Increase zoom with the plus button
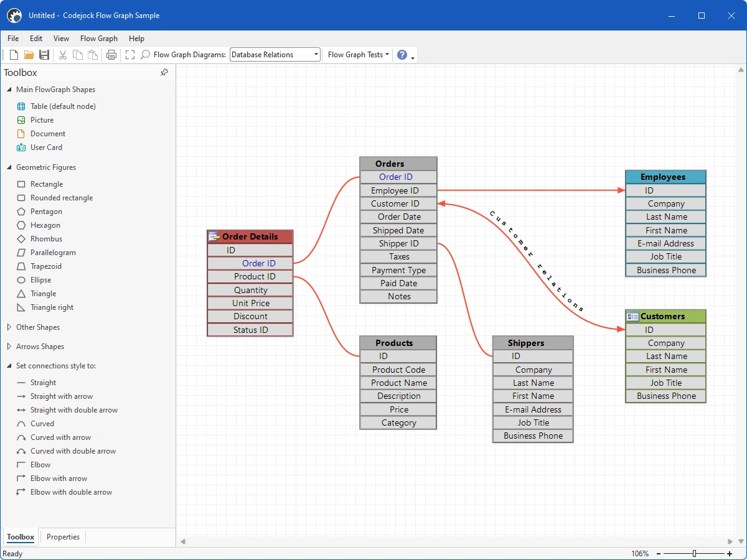Screen dimensions: 747x560 coord(730,554)
